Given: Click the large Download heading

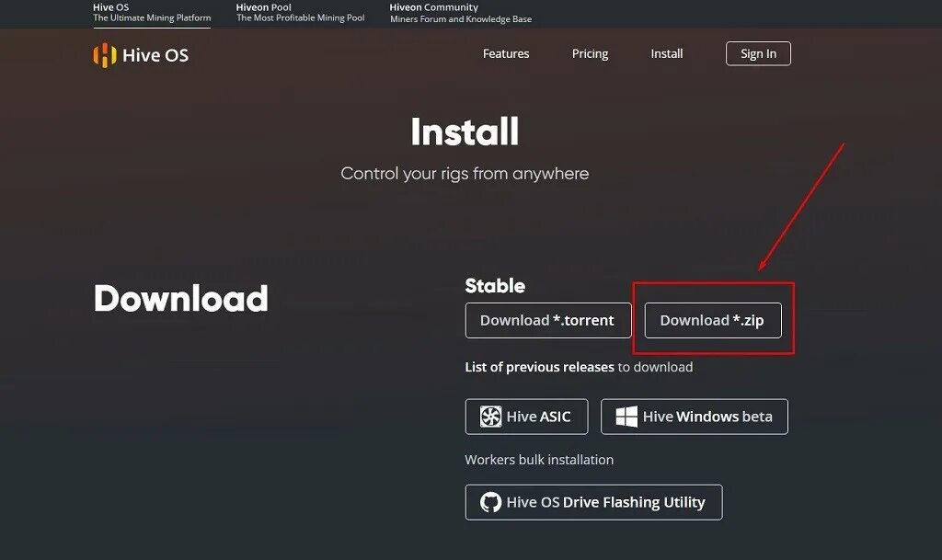Looking at the screenshot, I should [x=181, y=298].
